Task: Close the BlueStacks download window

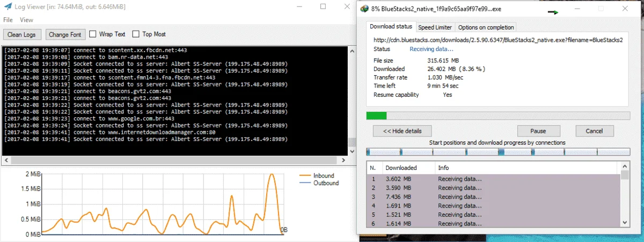Action: coord(626,9)
